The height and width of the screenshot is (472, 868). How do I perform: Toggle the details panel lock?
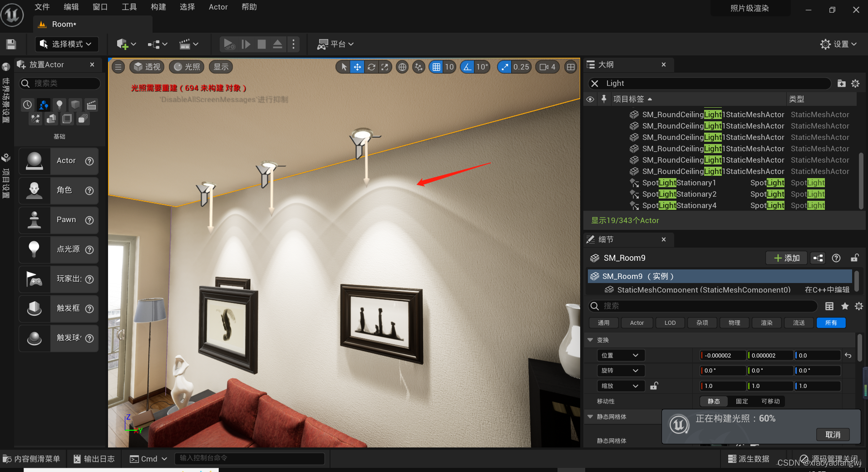pyautogui.click(x=855, y=258)
